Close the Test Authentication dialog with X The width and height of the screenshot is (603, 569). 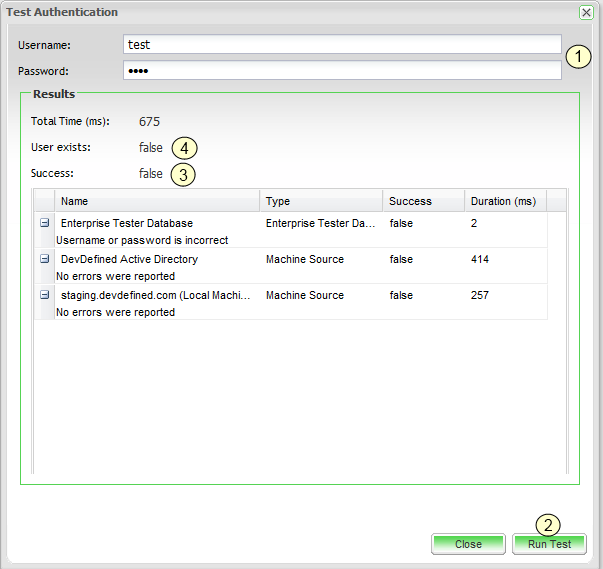click(586, 12)
